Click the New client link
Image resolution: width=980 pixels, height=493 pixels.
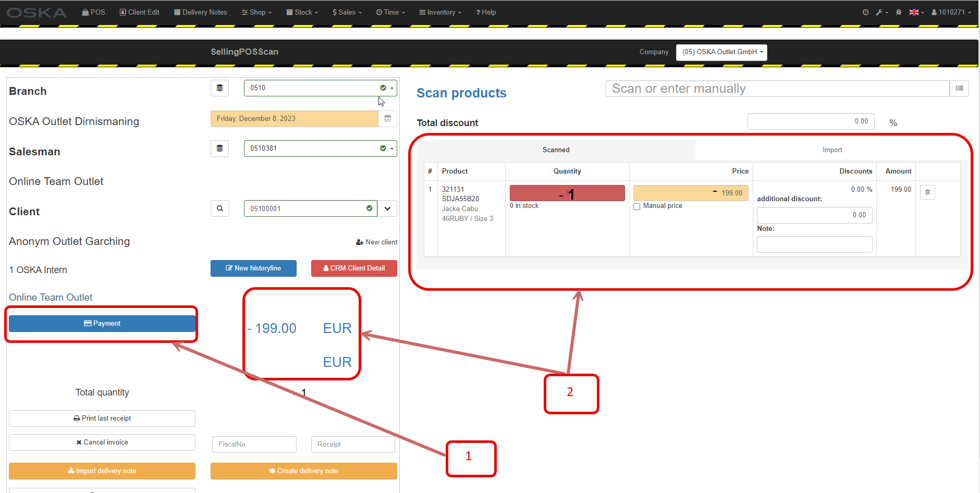[x=376, y=242]
